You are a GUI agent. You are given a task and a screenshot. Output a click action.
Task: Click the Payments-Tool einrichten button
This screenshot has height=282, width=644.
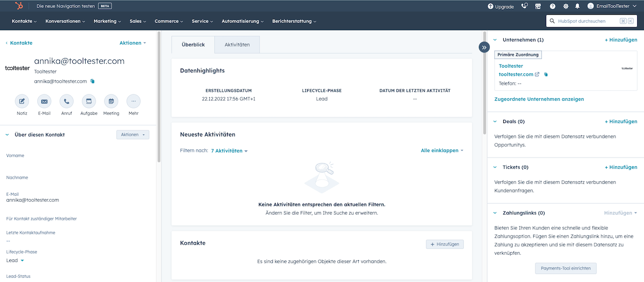pyautogui.click(x=566, y=268)
